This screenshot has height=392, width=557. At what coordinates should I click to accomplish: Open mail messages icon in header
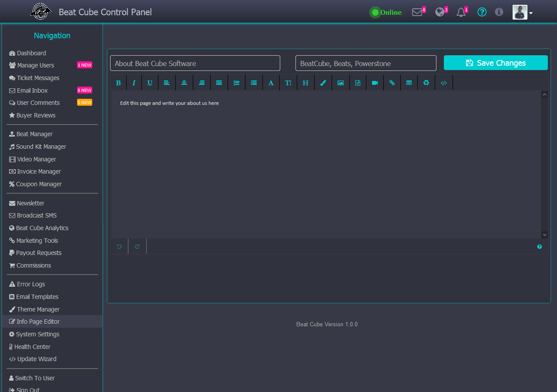(417, 12)
